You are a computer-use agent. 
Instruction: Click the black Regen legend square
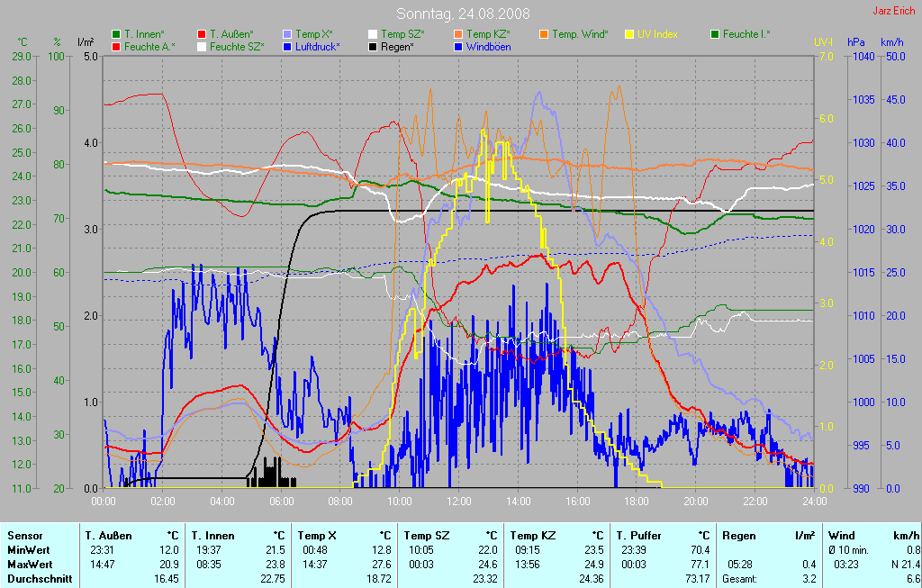(x=374, y=46)
